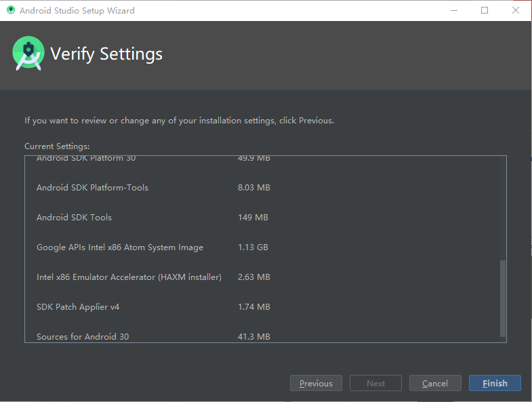Click the Verify Settings heading
This screenshot has width=532, height=402.
[106, 54]
